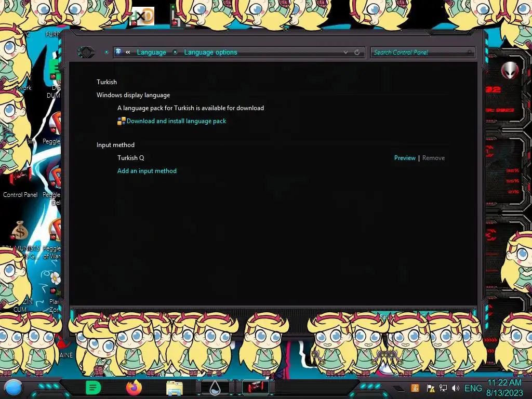Select the Turkish language heading

click(x=107, y=82)
